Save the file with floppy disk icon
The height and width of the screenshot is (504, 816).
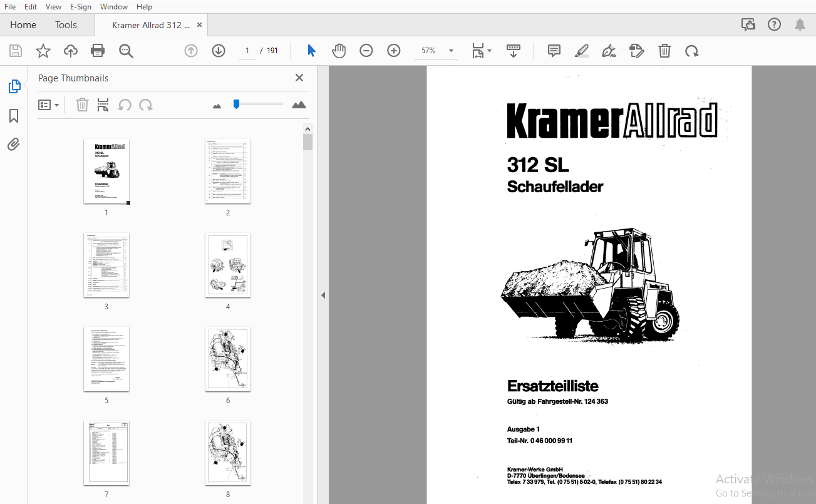pos(16,51)
